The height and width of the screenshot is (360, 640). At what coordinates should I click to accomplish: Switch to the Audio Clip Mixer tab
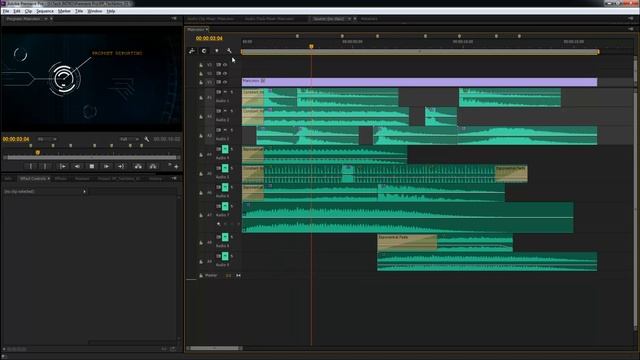(x=211, y=19)
